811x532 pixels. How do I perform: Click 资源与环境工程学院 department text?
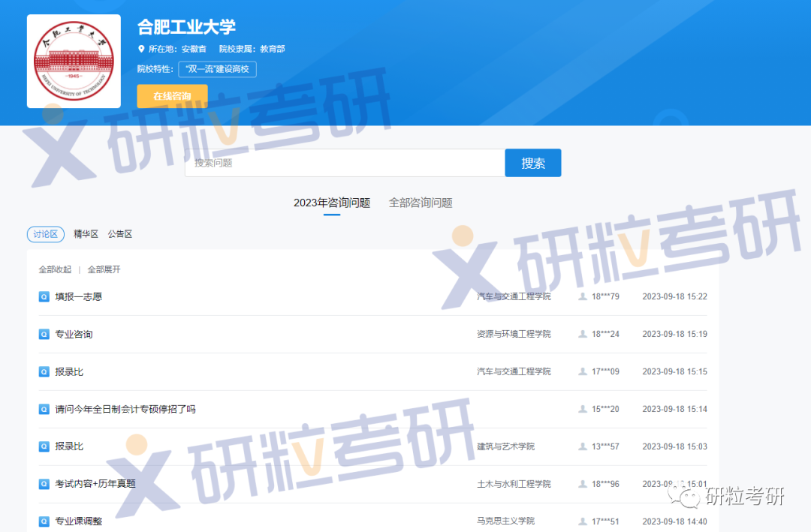[514, 335]
